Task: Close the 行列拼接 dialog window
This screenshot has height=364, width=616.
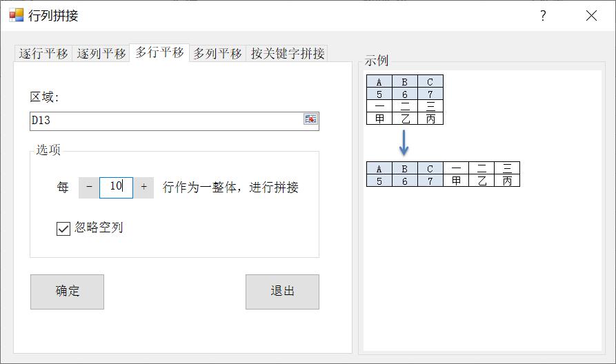Action: point(591,16)
